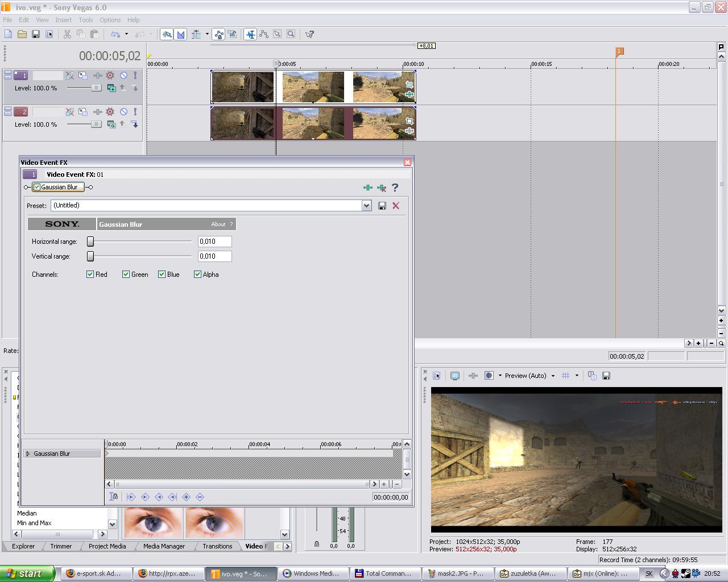Image resolution: width=728 pixels, height=582 pixels.
Task: Solo video track 1
Action: click(135, 75)
